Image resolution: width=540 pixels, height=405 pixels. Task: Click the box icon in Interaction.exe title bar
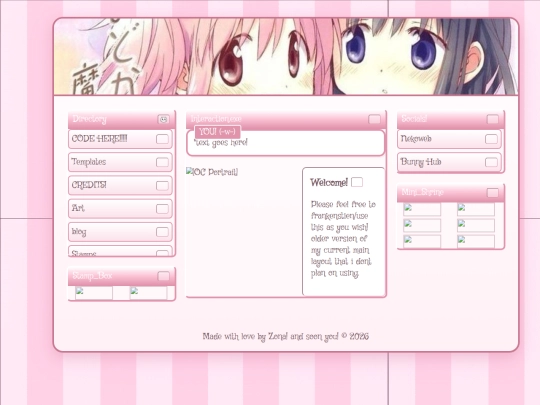[x=374, y=119]
